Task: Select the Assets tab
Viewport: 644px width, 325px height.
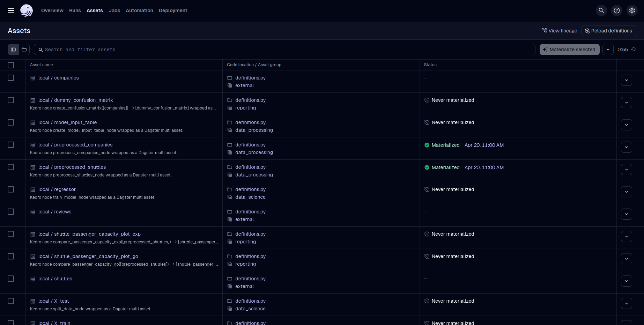Action: (x=95, y=10)
